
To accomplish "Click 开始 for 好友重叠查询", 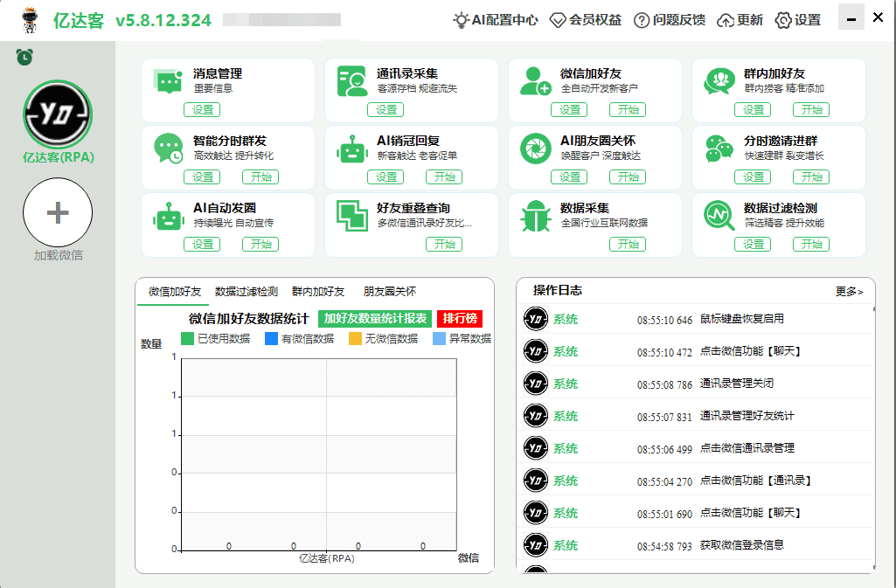I will pos(444,245).
